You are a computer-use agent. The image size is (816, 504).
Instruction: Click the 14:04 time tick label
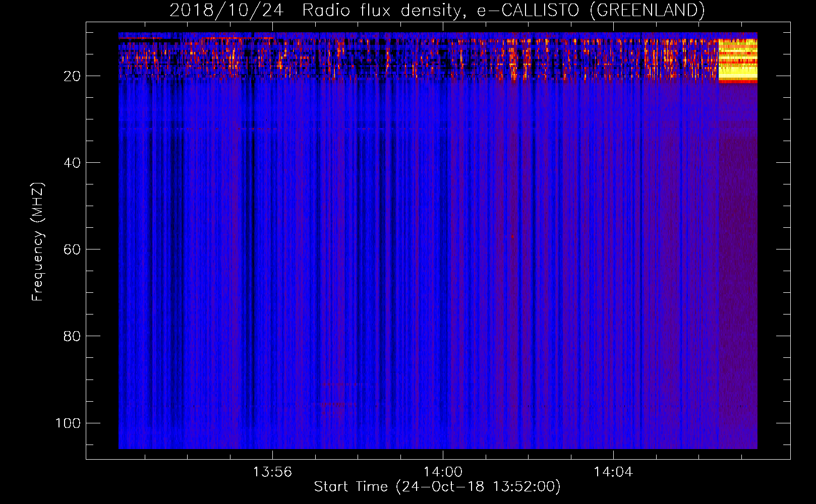(x=613, y=472)
